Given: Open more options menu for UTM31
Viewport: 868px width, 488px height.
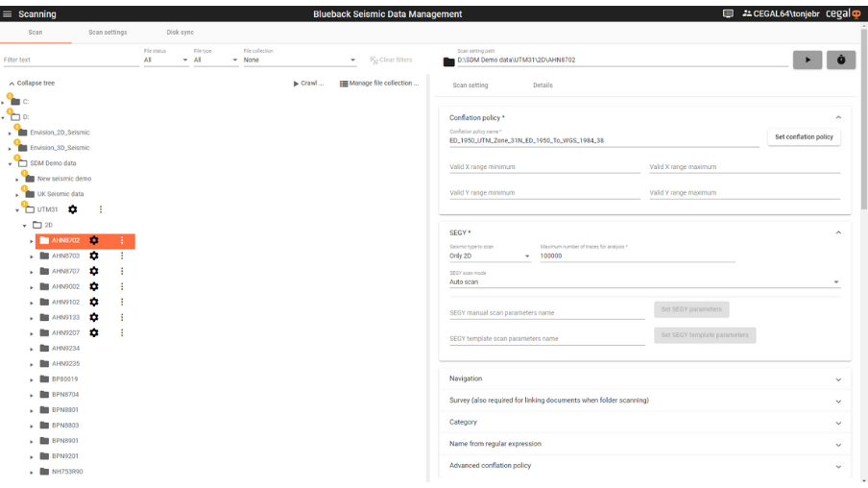Looking at the screenshot, I should pyautogui.click(x=101, y=209).
